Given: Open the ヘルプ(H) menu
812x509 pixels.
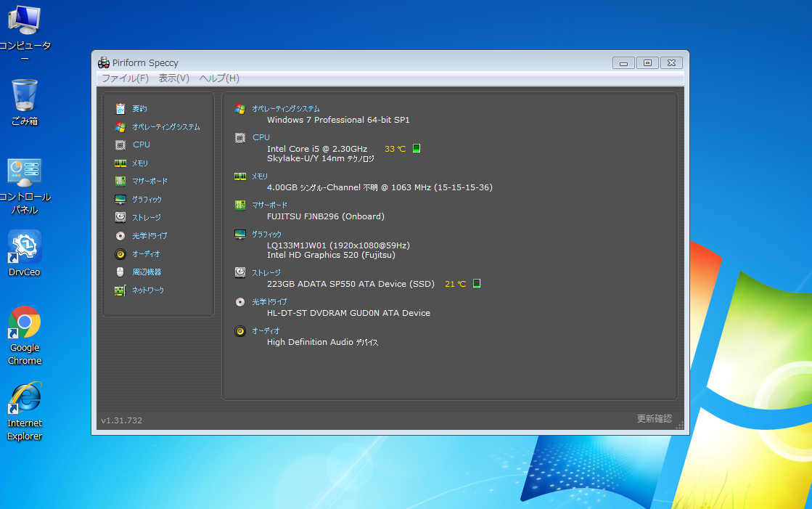Looking at the screenshot, I should [x=219, y=78].
